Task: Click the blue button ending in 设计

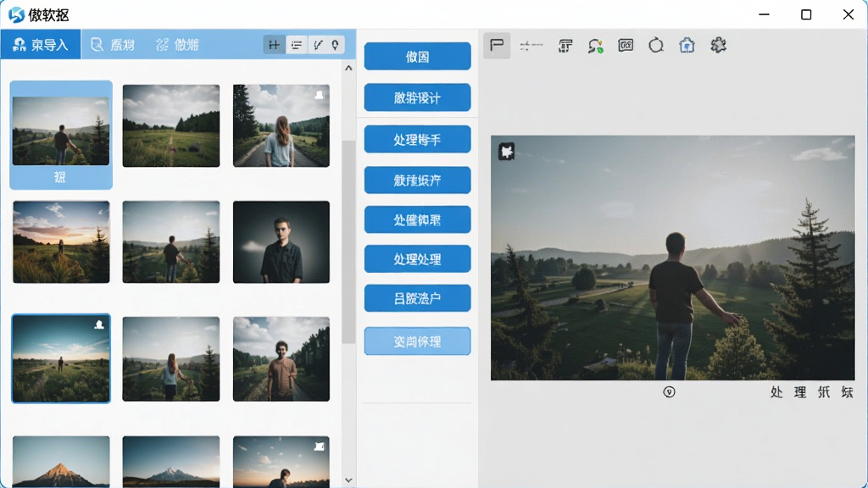Action: 417,98
